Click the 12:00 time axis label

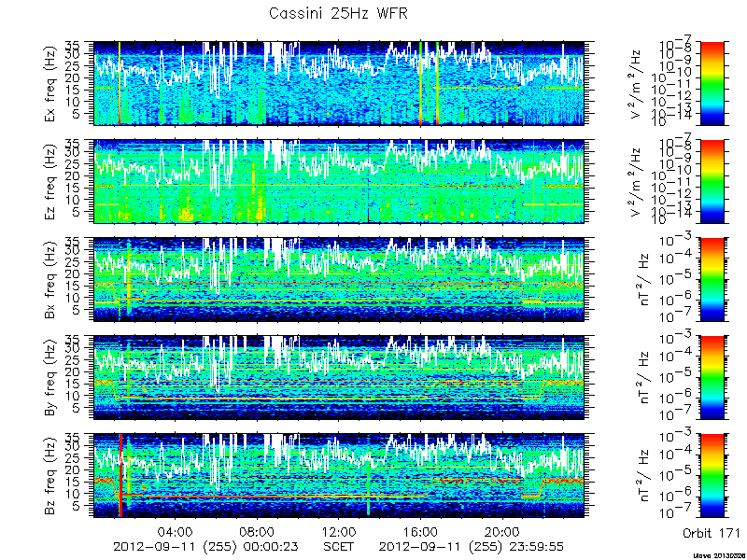point(338,531)
